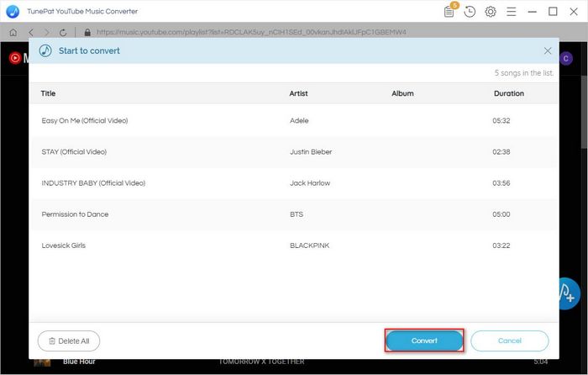Click the Duration column header
This screenshot has width=588, height=375.
click(x=508, y=93)
